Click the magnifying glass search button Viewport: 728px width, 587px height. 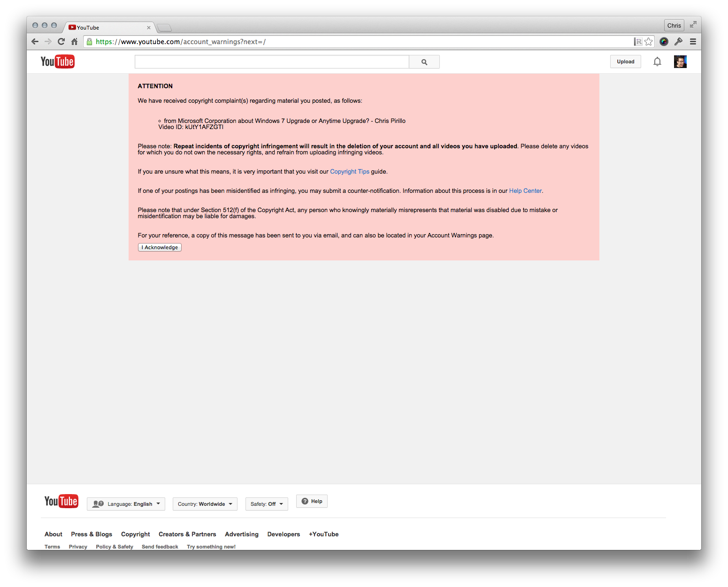pyautogui.click(x=424, y=62)
